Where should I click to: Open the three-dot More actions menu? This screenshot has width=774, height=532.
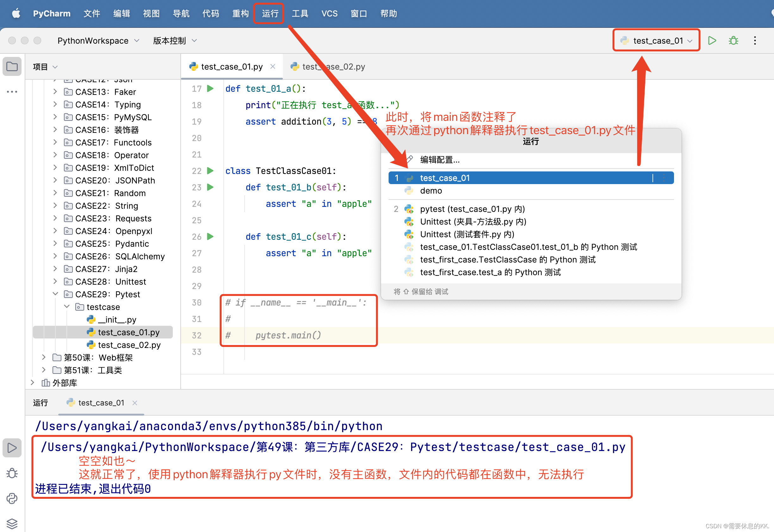coord(755,41)
